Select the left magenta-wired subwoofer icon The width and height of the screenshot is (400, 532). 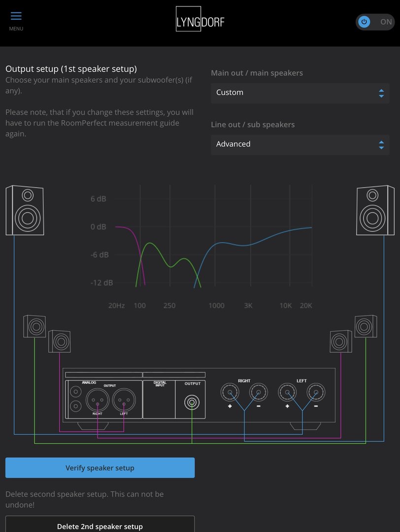click(x=60, y=341)
